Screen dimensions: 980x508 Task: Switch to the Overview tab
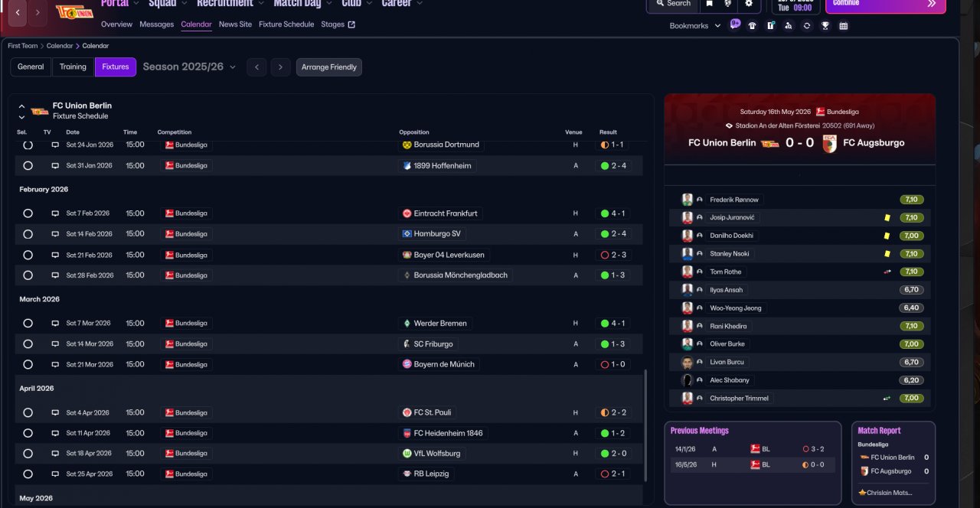click(x=116, y=24)
